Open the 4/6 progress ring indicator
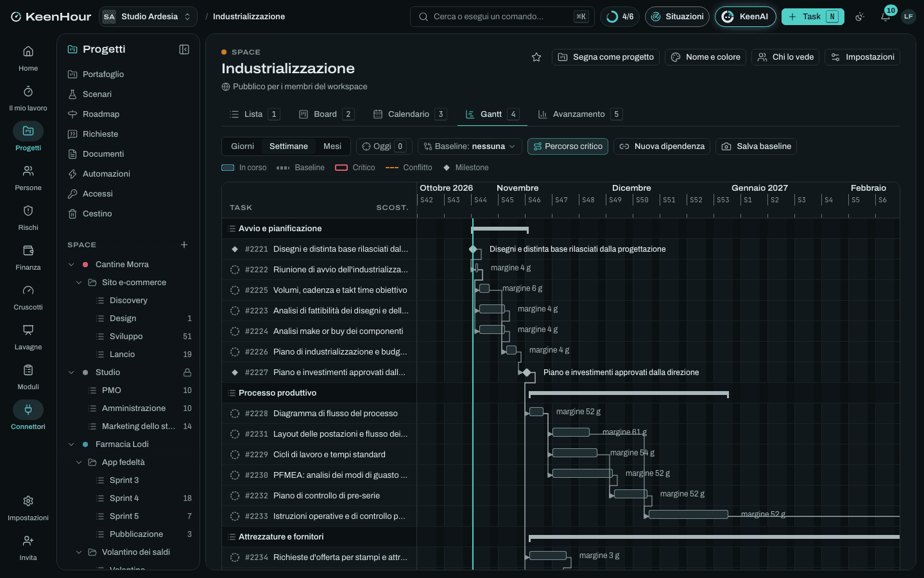The height and width of the screenshot is (578, 924). [620, 17]
